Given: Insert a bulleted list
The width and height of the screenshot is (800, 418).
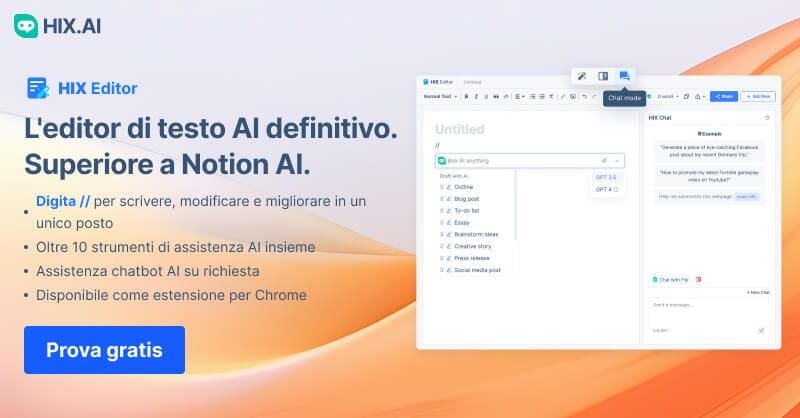Looking at the screenshot, I should tap(533, 96).
